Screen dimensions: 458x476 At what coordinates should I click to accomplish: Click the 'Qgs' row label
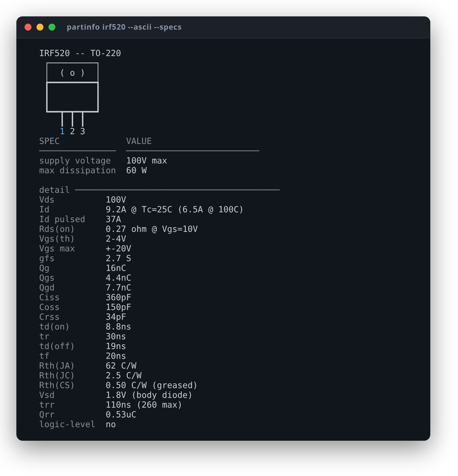pyautogui.click(x=47, y=278)
